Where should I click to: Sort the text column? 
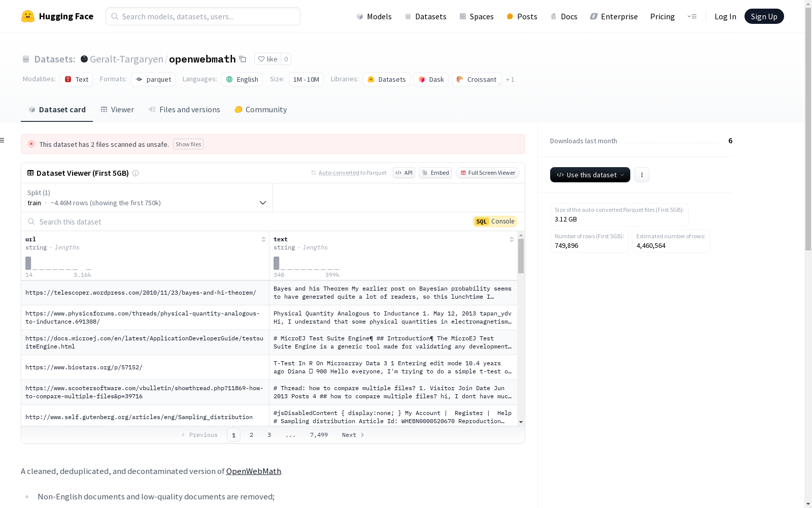(512, 239)
